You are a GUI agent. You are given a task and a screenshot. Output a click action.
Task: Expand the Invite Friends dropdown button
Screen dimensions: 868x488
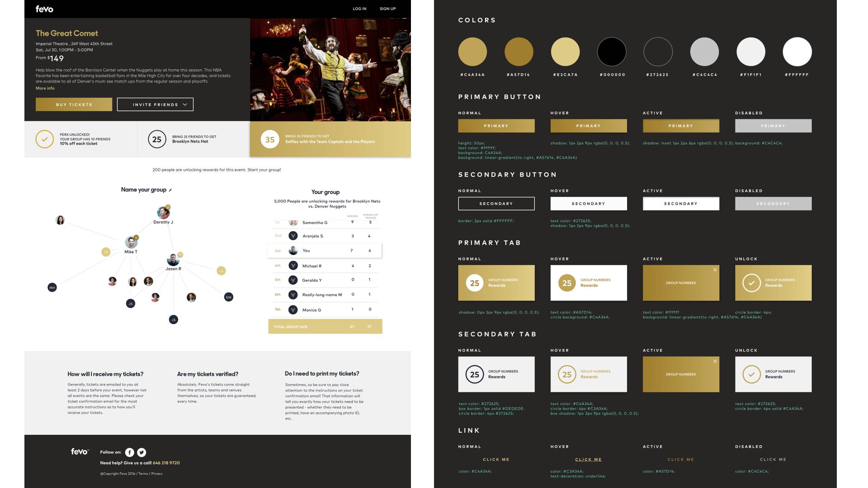pyautogui.click(x=155, y=103)
